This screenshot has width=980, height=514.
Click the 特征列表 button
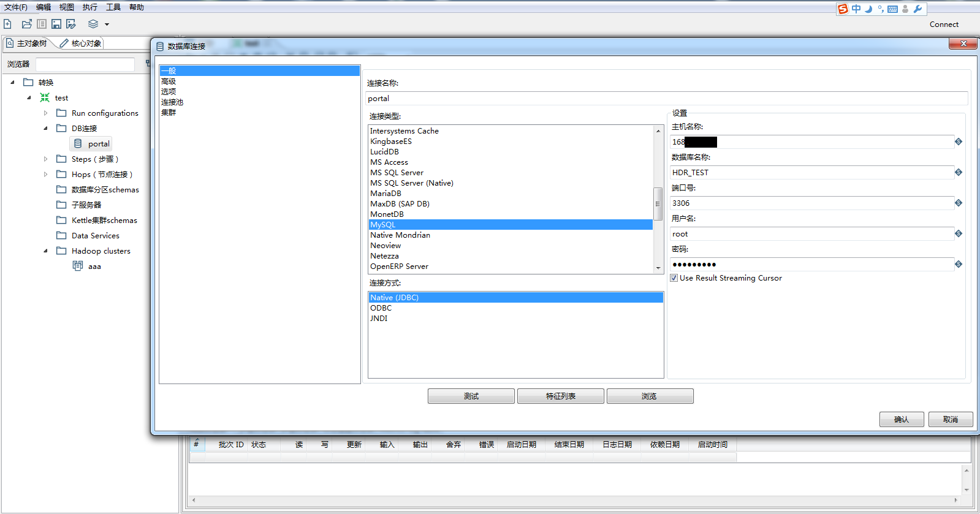(x=561, y=396)
